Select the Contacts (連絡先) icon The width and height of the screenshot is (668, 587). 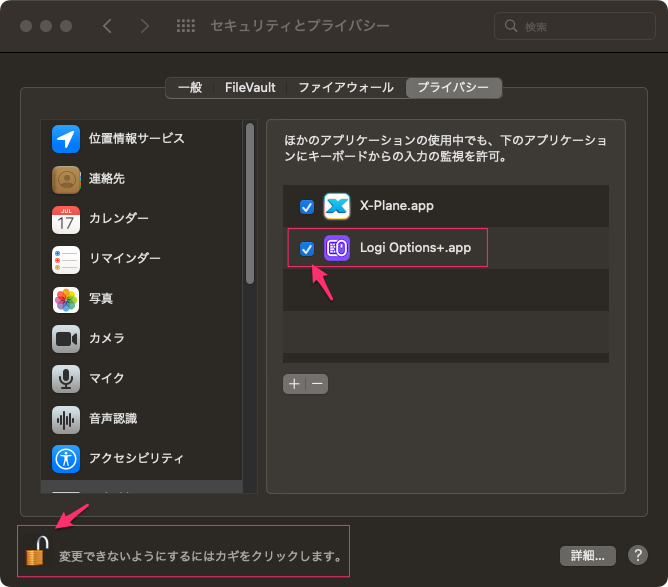66,179
